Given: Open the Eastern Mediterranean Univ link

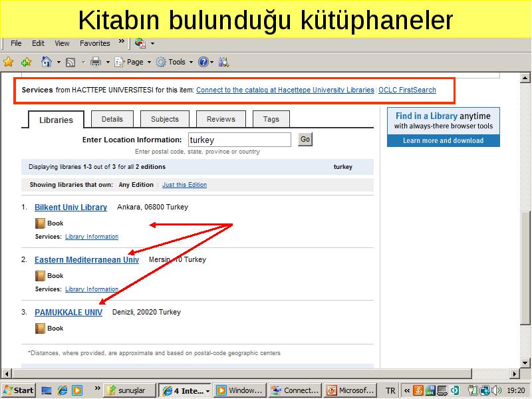Looking at the screenshot, I should [x=87, y=260].
